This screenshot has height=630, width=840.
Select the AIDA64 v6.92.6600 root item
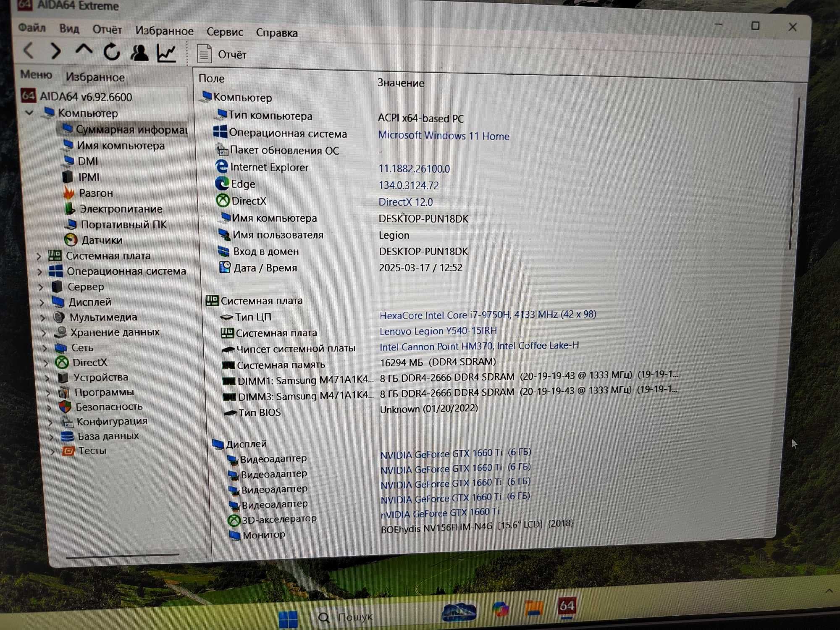[76, 97]
